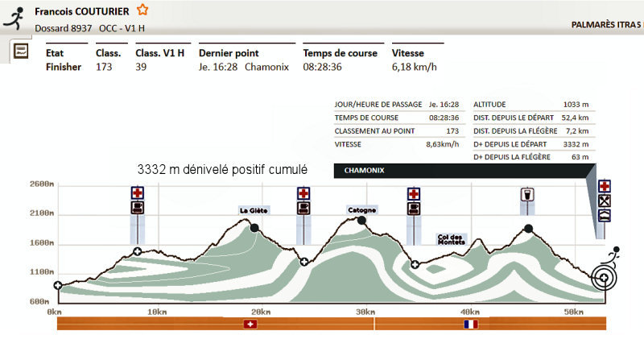This screenshot has height=360, width=644.
Task: Click the CLASSEMENT AU POINT row
Action: click(x=397, y=131)
